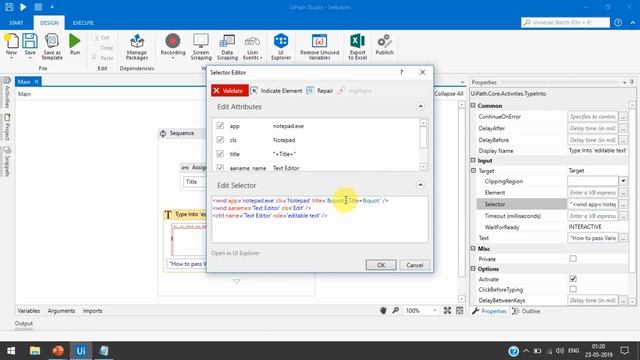
Task: Open File Explorer from taskbar
Action: click(x=35, y=351)
